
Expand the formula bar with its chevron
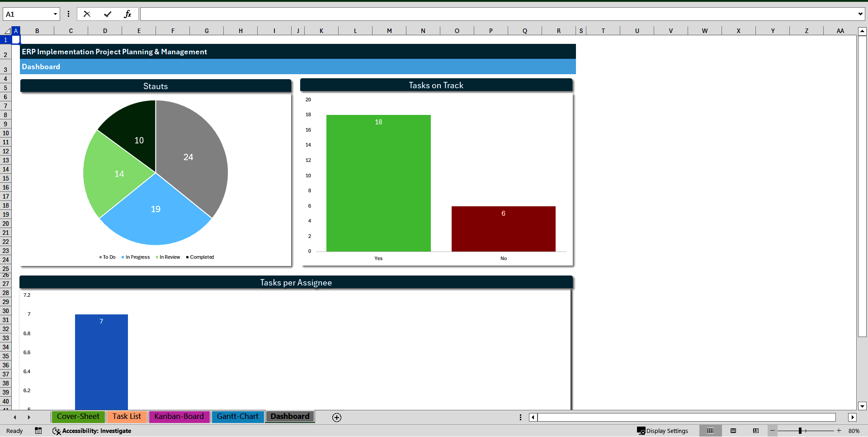pyautogui.click(x=861, y=14)
